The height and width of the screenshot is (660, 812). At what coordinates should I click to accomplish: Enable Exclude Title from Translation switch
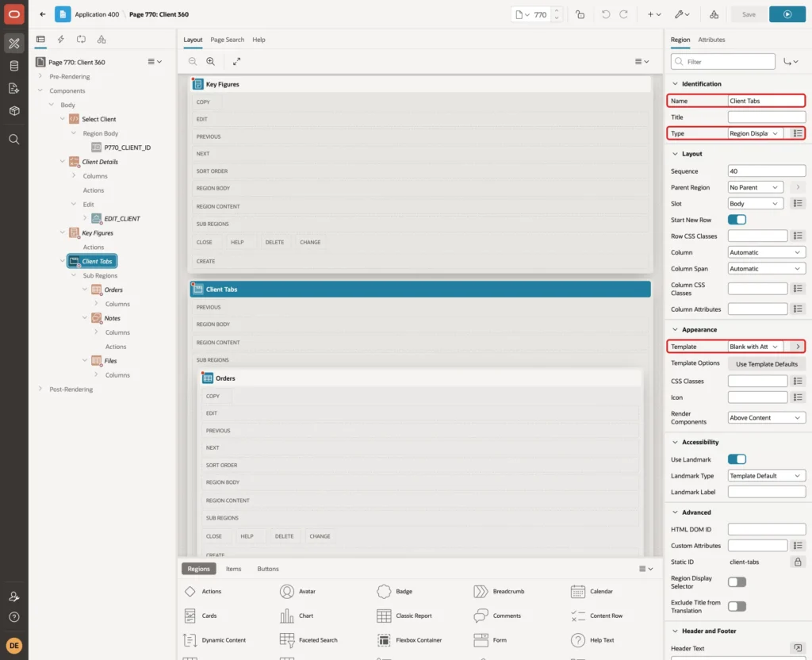tap(737, 607)
